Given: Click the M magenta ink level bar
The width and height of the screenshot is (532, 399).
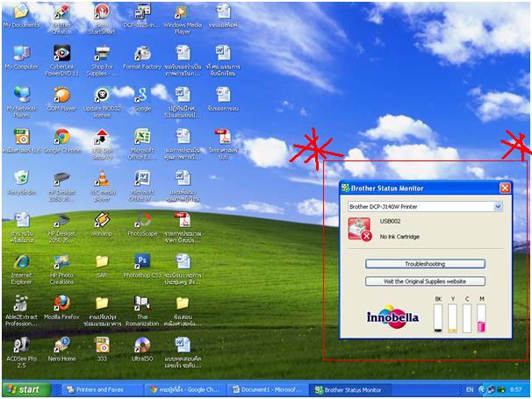Looking at the screenshot, I should (x=481, y=318).
